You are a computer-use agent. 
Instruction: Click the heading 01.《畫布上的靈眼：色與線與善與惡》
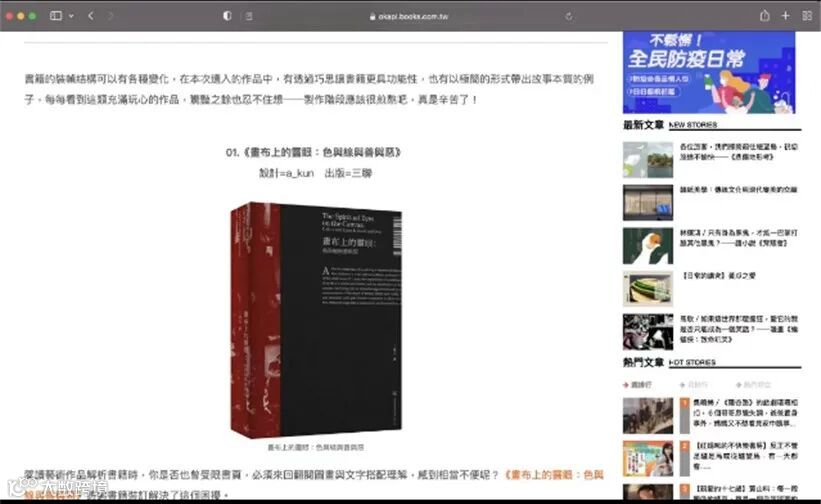coord(314,152)
